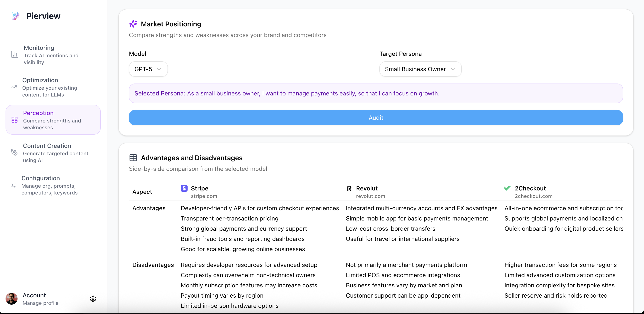Click the Stripe logo icon
Viewport: 644px width, 314px height.
[184, 188]
